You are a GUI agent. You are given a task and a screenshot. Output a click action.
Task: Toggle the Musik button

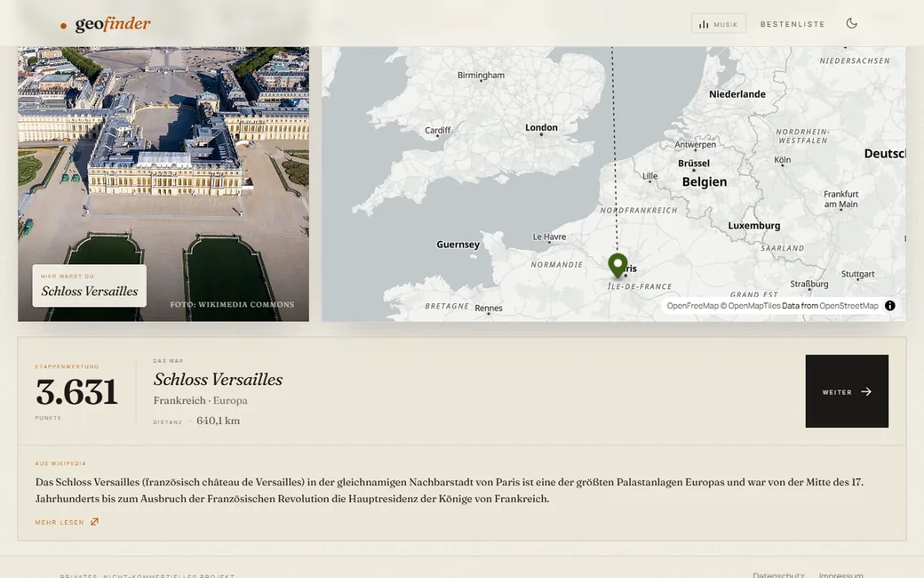(719, 24)
